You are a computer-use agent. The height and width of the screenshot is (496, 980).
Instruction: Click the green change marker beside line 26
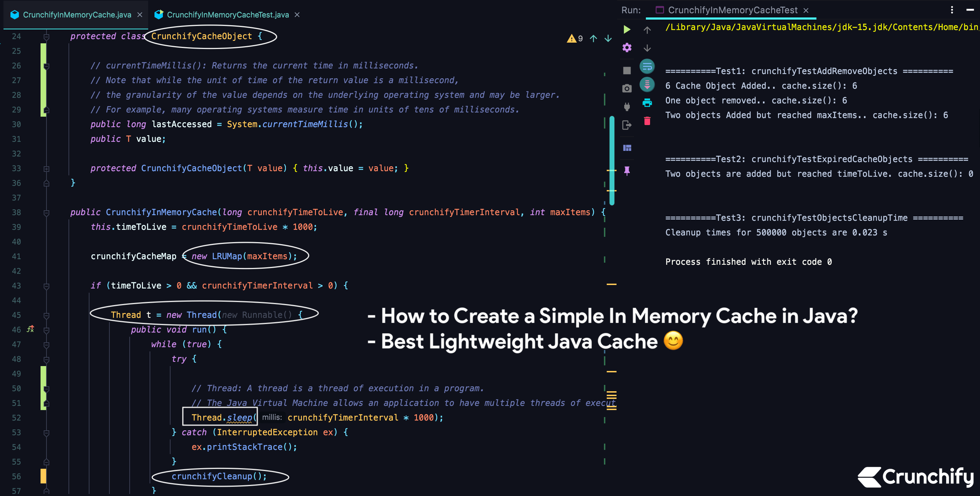click(43, 65)
